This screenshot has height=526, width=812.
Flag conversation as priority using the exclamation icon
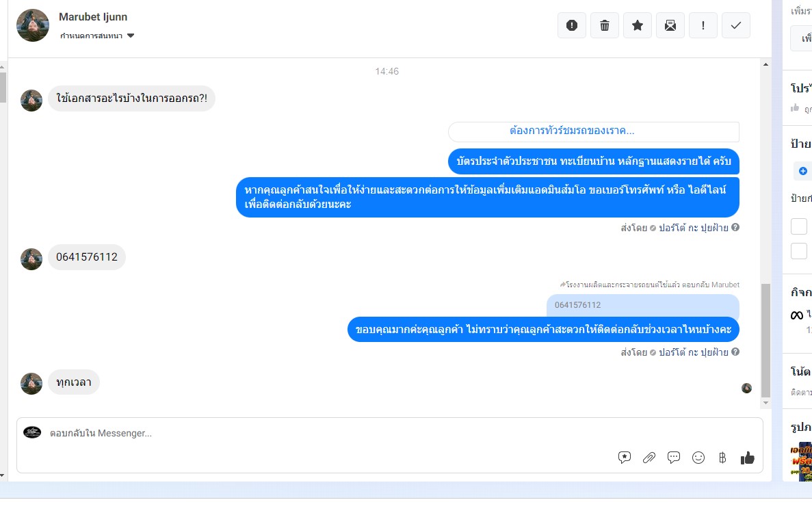tap(703, 25)
